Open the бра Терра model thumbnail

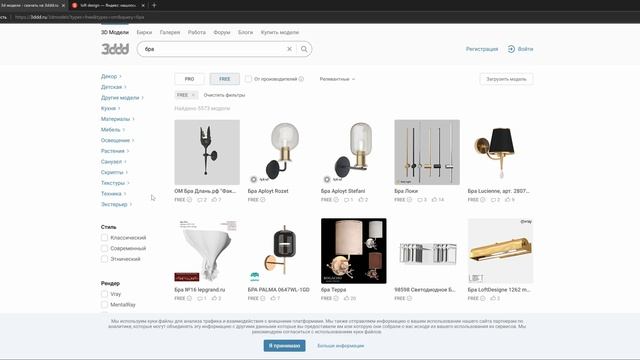click(x=353, y=251)
